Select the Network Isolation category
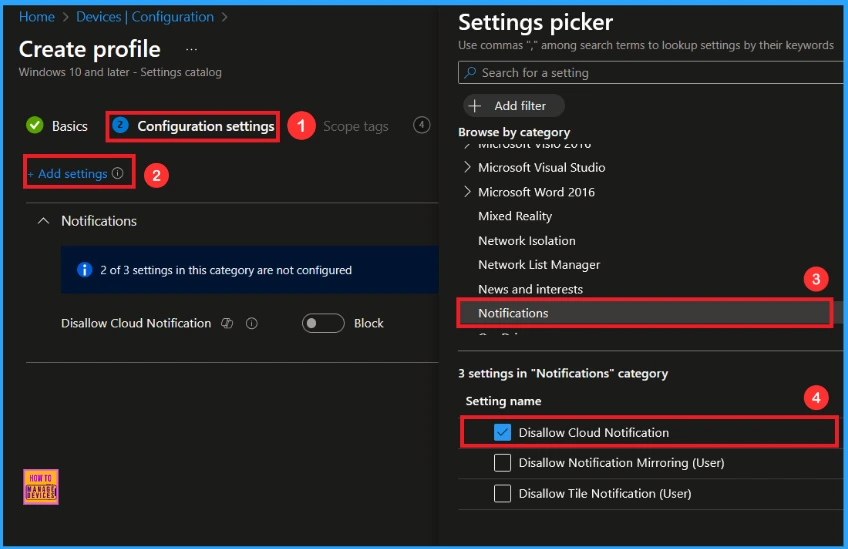This screenshot has height=549, width=848. 527,241
